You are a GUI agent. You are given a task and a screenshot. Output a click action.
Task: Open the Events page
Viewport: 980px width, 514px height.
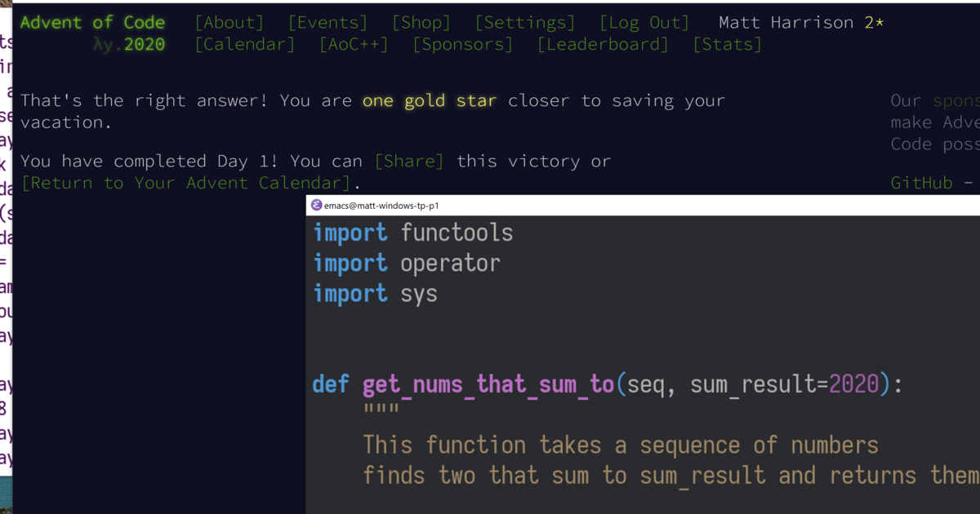(x=327, y=22)
